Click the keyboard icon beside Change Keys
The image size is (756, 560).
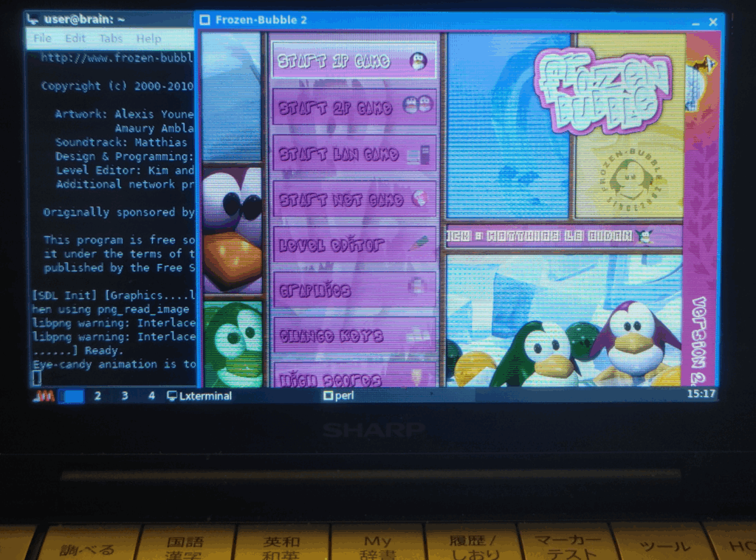click(417, 334)
